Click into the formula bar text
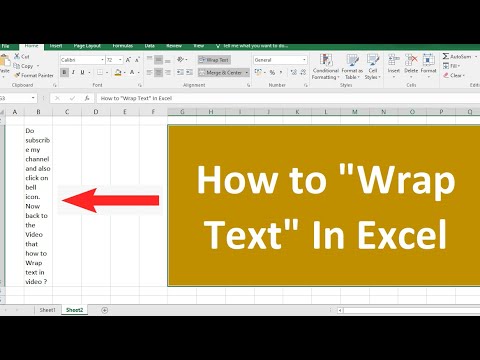Viewport: 480px width, 360px height. tap(136, 98)
